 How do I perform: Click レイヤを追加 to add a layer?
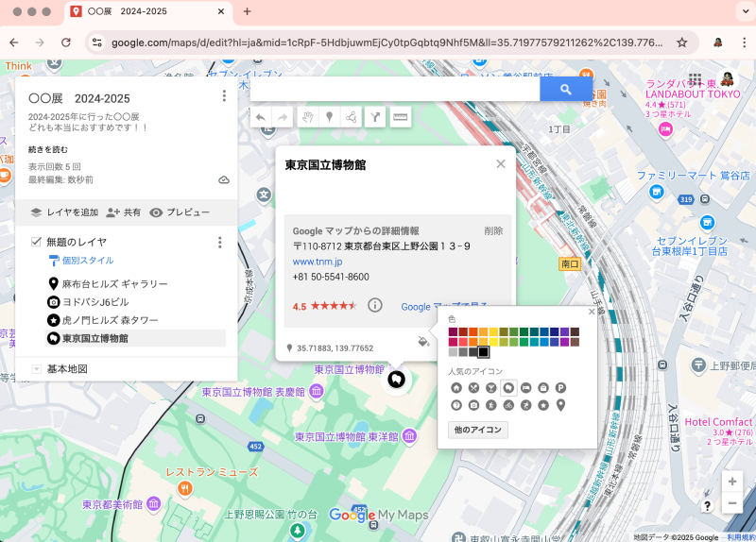(64, 212)
